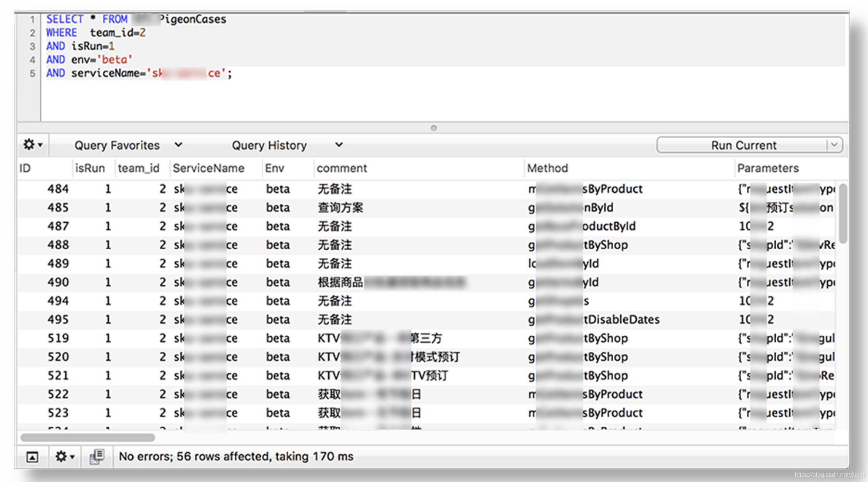Click line number 1 in the editor gutter
Screen dimensions: 868x482
pyautogui.click(x=32, y=19)
